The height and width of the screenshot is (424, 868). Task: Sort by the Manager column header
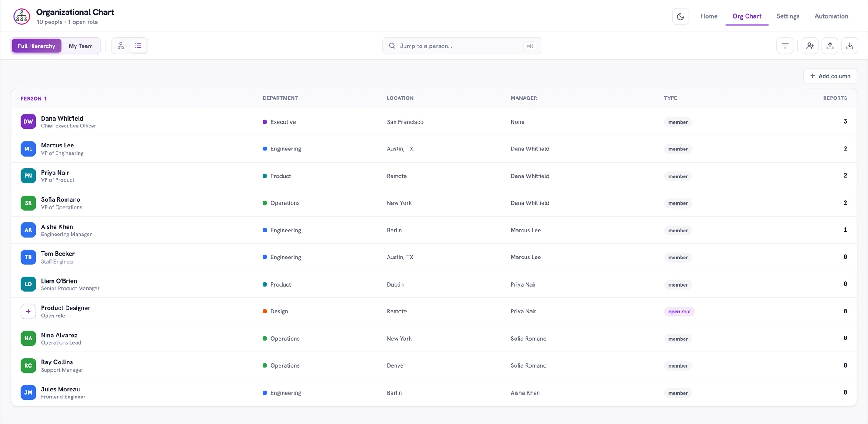[524, 98]
